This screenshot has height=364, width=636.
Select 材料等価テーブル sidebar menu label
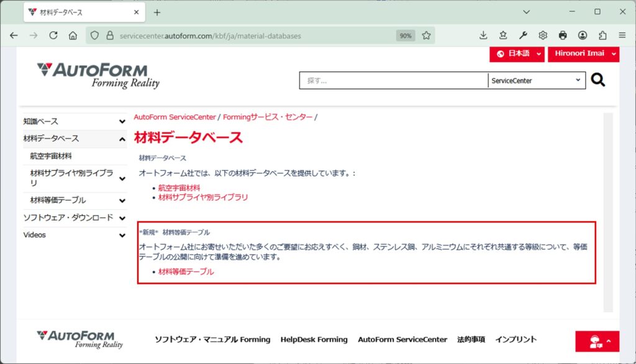click(58, 200)
